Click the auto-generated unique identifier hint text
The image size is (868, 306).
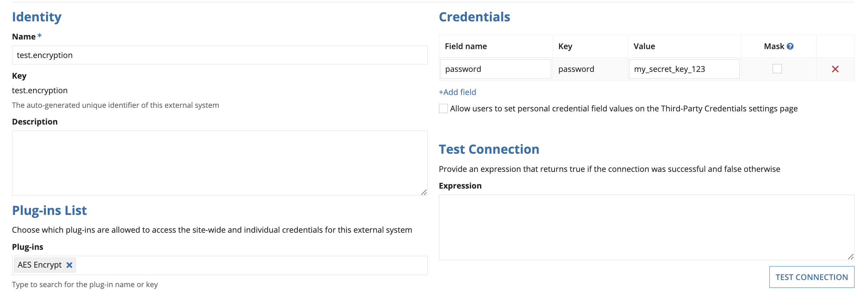pyautogui.click(x=116, y=105)
